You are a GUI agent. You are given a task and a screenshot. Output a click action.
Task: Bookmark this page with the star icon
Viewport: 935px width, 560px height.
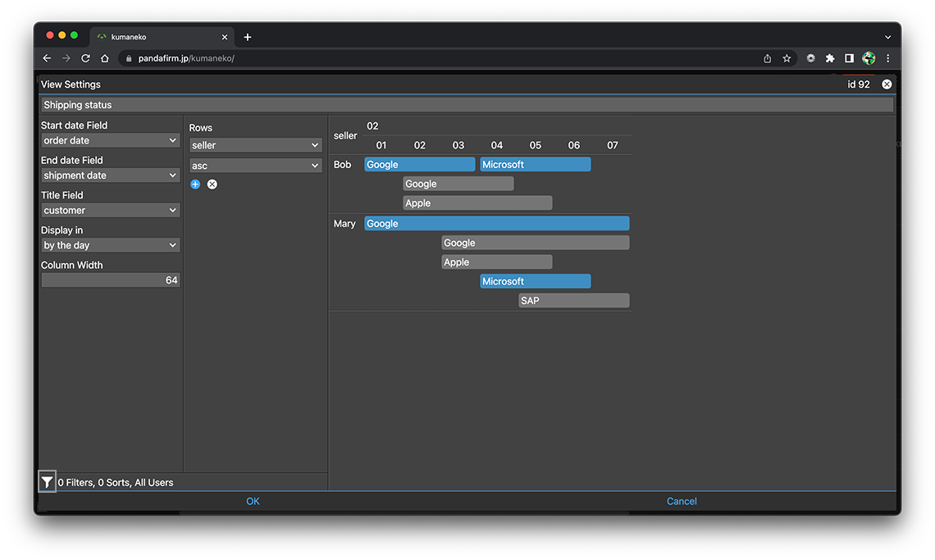pos(787,58)
